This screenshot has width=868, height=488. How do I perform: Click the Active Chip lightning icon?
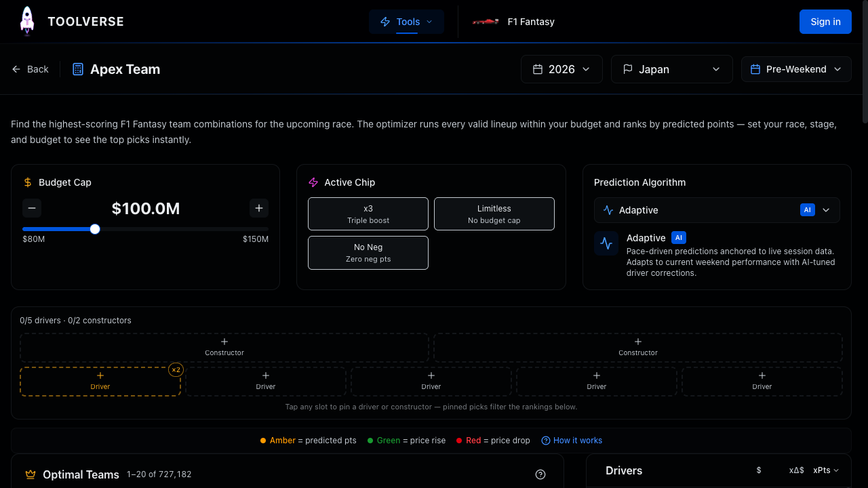(x=313, y=182)
